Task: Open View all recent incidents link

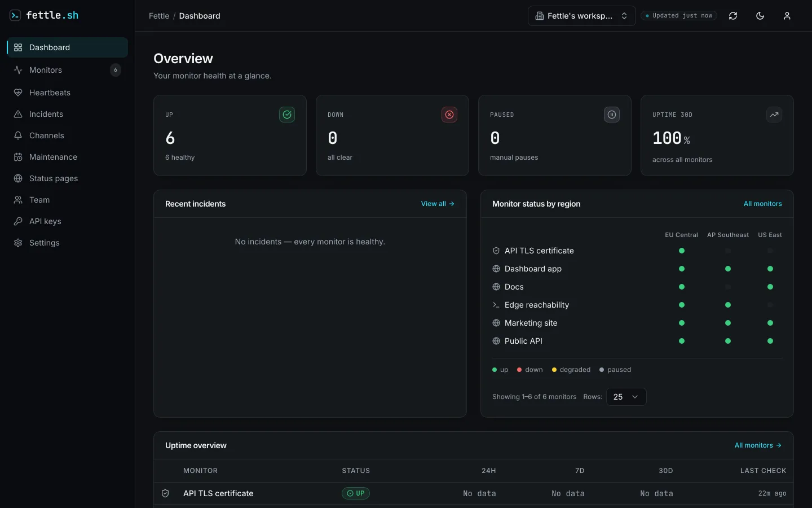Action: [438, 204]
